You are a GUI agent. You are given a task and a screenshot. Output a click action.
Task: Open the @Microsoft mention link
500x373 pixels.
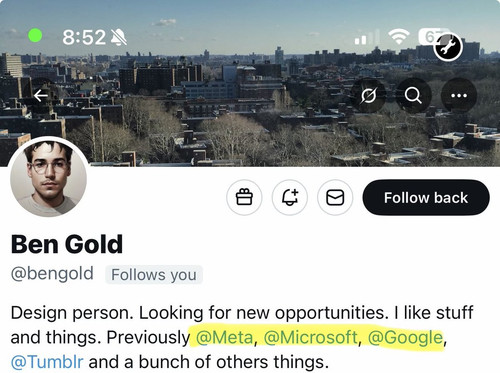311,337
